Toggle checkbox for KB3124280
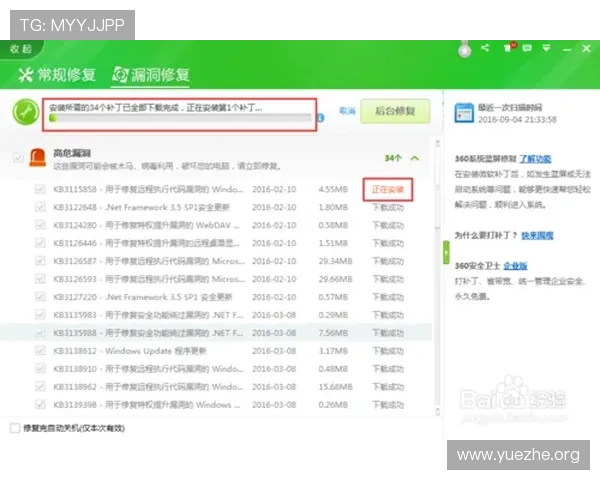The height and width of the screenshot is (480, 600). [x=40, y=225]
